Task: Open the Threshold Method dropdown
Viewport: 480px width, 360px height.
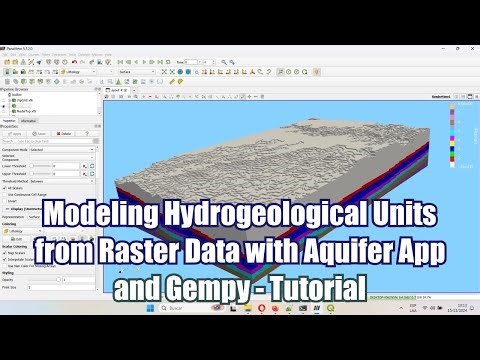Action: [x=62, y=181]
